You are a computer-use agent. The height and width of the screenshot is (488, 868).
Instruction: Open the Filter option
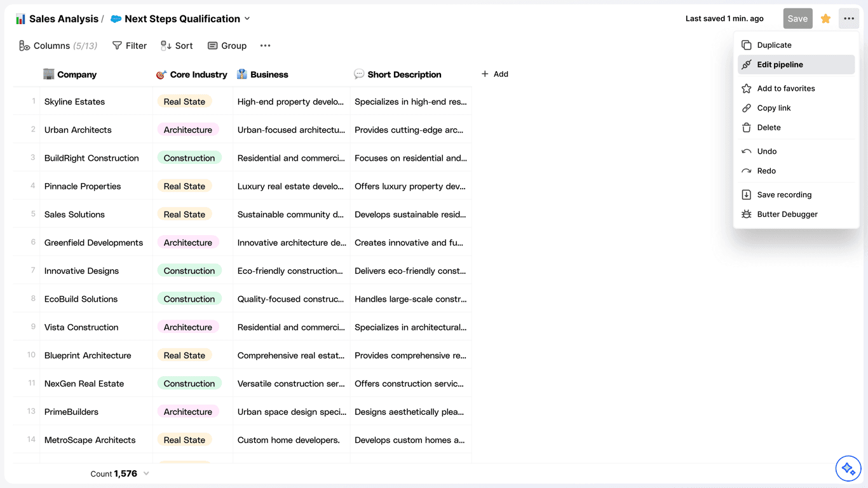(x=130, y=46)
